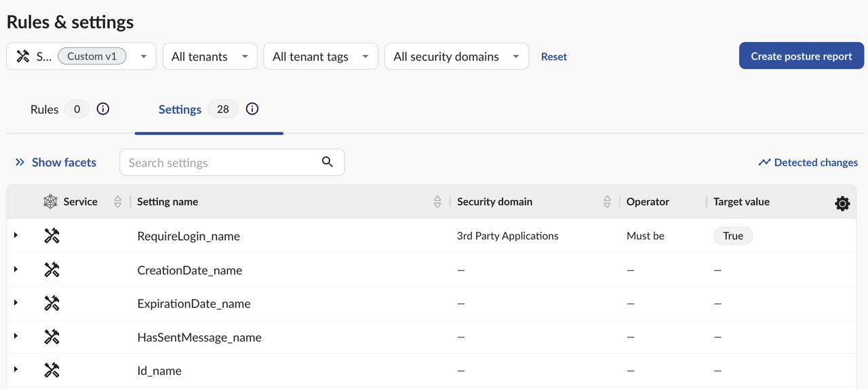Select the Settings tab
This screenshot has height=389, width=868.
180,110
